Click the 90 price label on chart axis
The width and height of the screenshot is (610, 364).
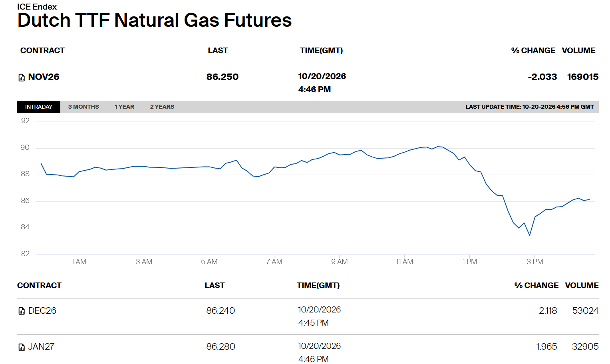[x=25, y=147]
